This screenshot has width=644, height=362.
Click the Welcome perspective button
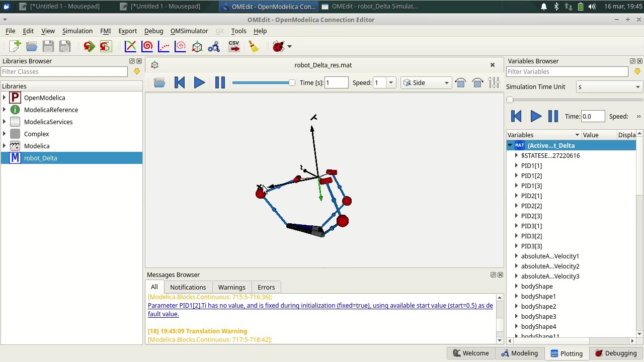[470, 353]
